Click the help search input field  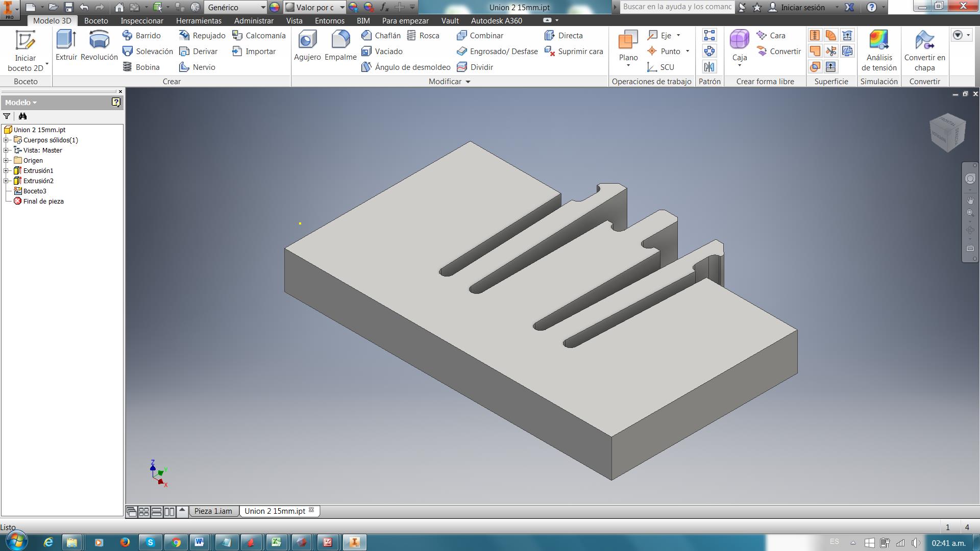[x=677, y=7]
